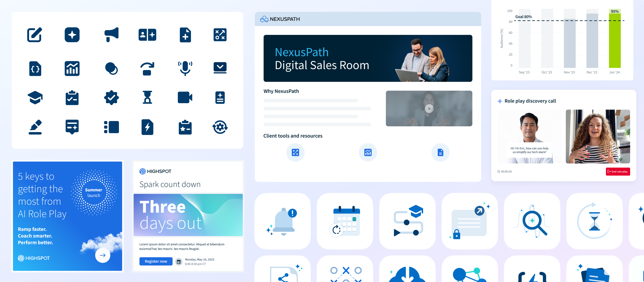Open the learning path graduation cap tile
This screenshot has width=644, height=282.
coord(407,221)
